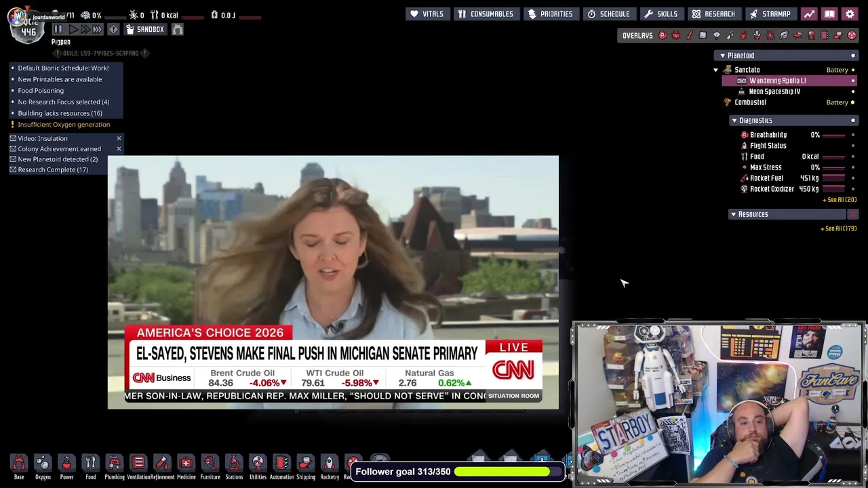Open the Utilities build category

[x=258, y=467]
